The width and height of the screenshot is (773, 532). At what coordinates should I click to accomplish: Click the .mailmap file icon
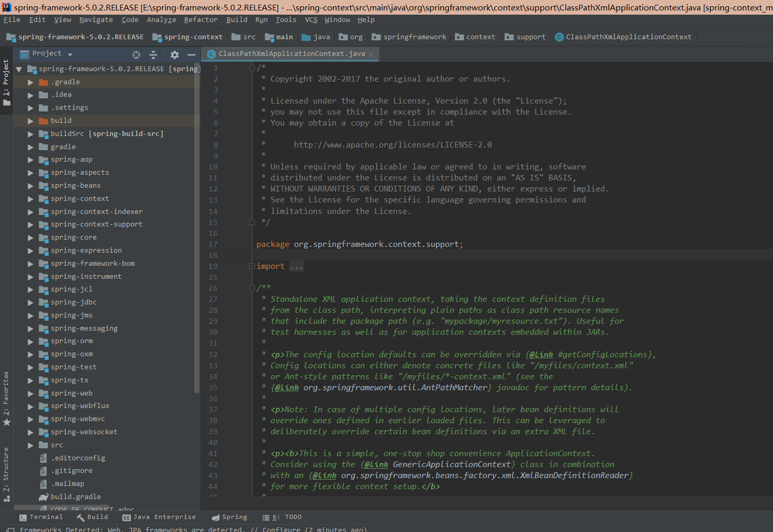click(43, 484)
